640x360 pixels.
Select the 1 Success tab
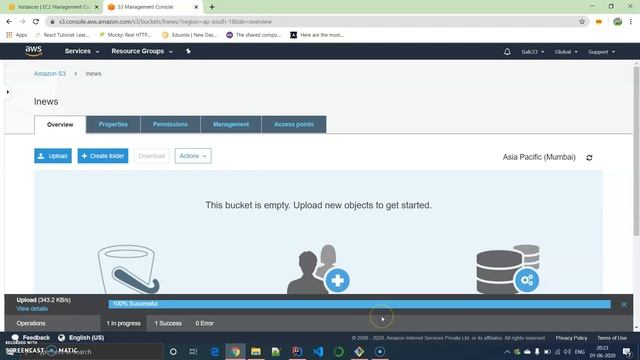(168, 323)
